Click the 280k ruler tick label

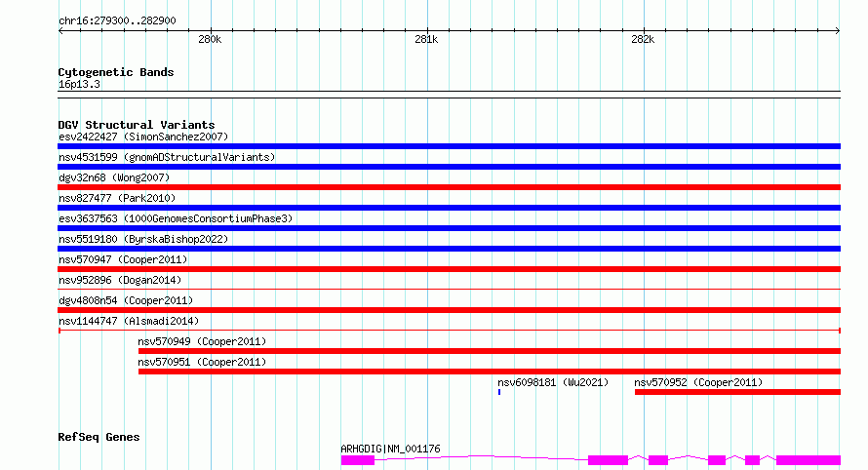click(x=210, y=39)
